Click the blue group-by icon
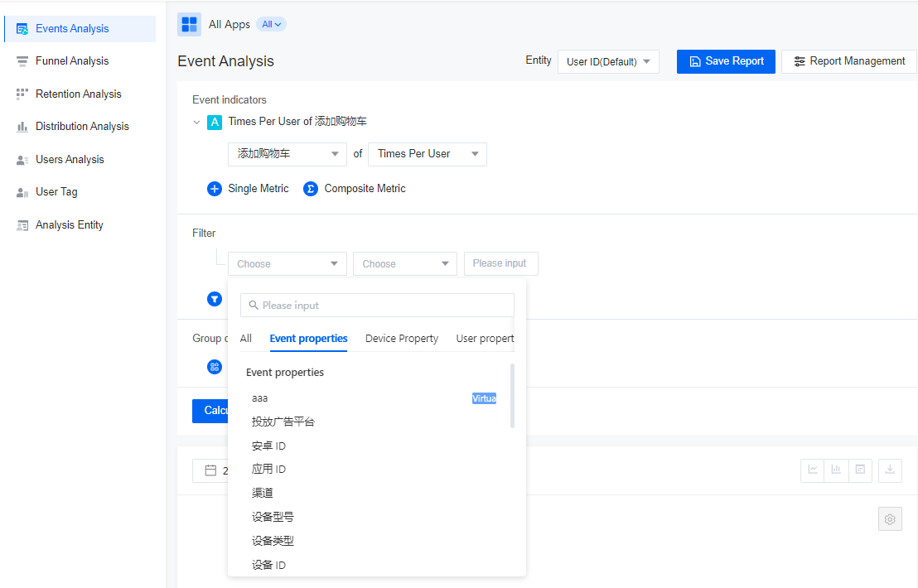The width and height of the screenshot is (918, 588). tap(215, 367)
